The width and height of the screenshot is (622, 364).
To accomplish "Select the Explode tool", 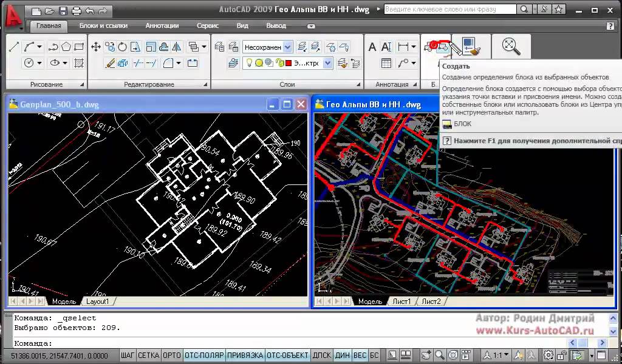I will (123, 63).
